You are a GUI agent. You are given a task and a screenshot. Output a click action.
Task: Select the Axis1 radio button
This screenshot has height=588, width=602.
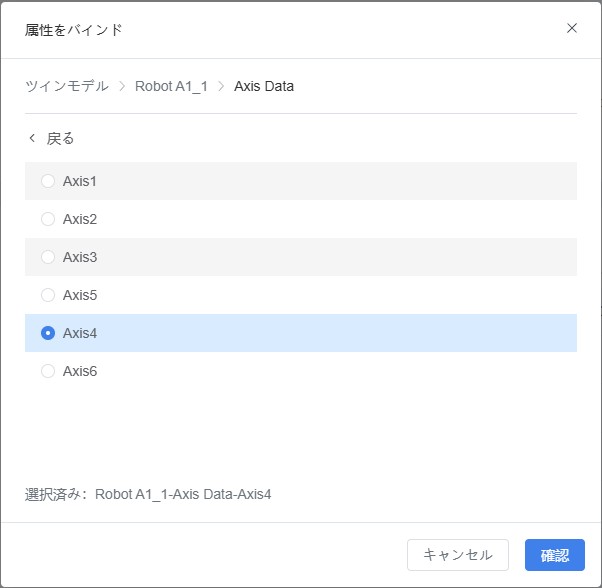[48, 181]
